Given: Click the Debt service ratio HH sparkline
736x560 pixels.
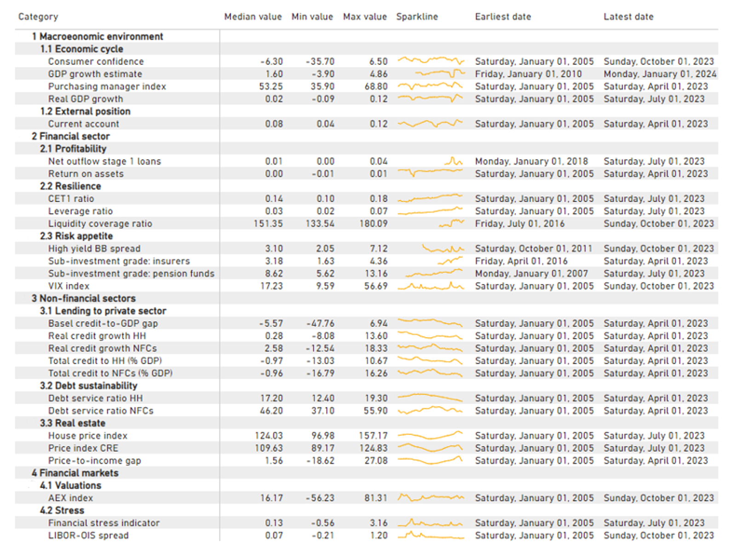Looking at the screenshot, I should point(430,397).
